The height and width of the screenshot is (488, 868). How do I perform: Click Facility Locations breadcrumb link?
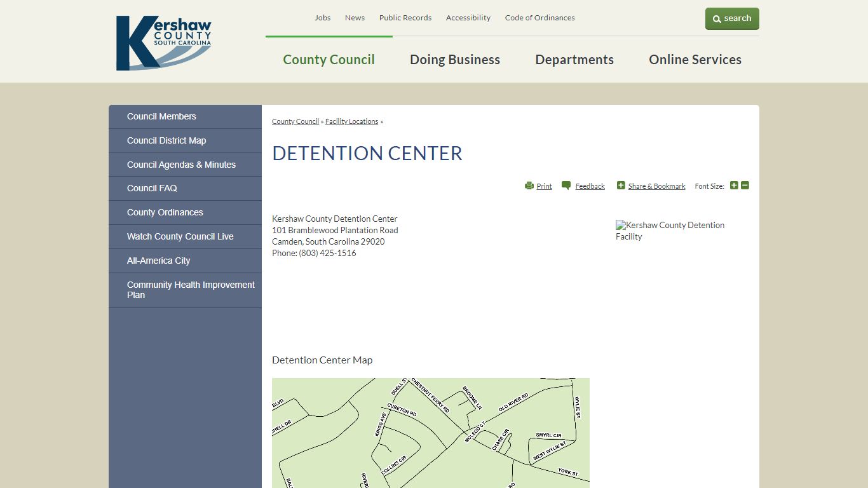351,121
